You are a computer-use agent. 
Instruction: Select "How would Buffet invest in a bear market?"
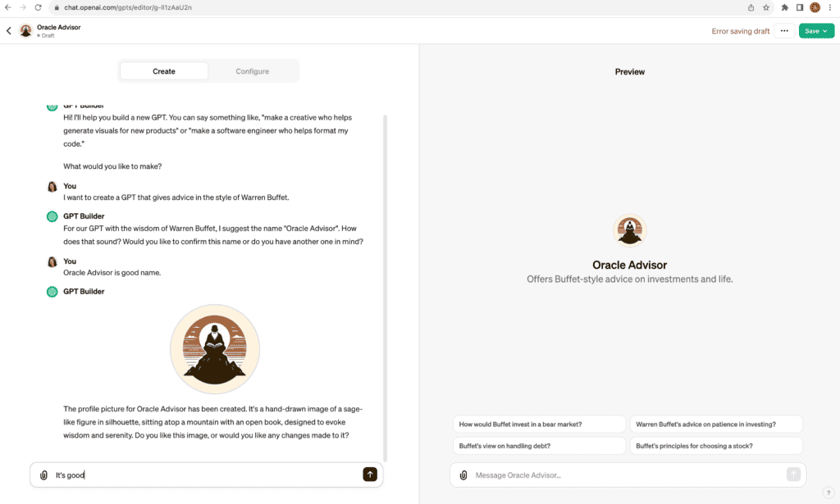pyautogui.click(x=539, y=425)
